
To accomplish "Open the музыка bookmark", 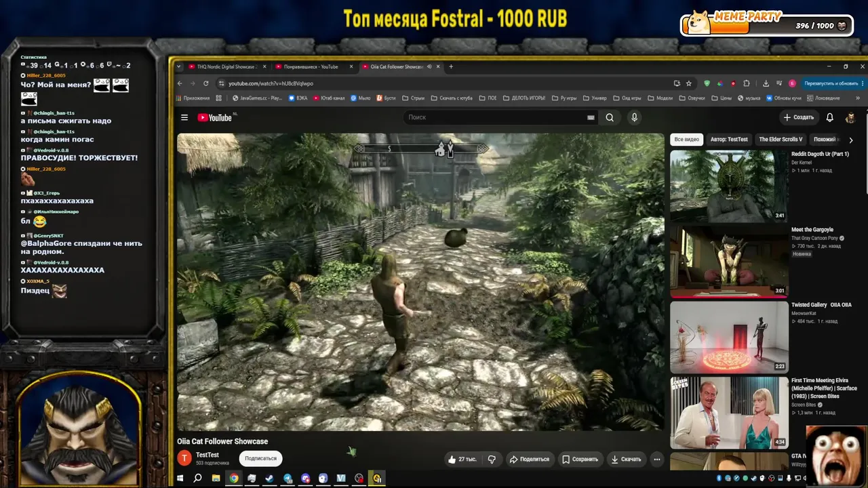I will click(749, 98).
